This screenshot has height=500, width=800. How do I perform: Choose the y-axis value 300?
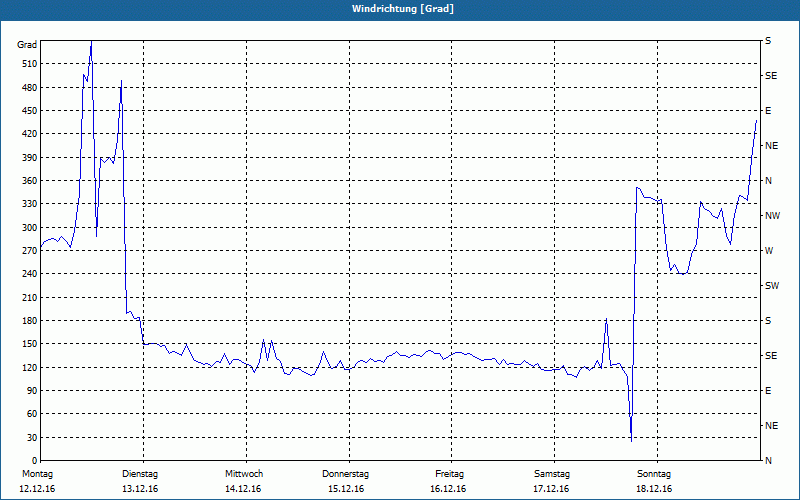pos(30,228)
